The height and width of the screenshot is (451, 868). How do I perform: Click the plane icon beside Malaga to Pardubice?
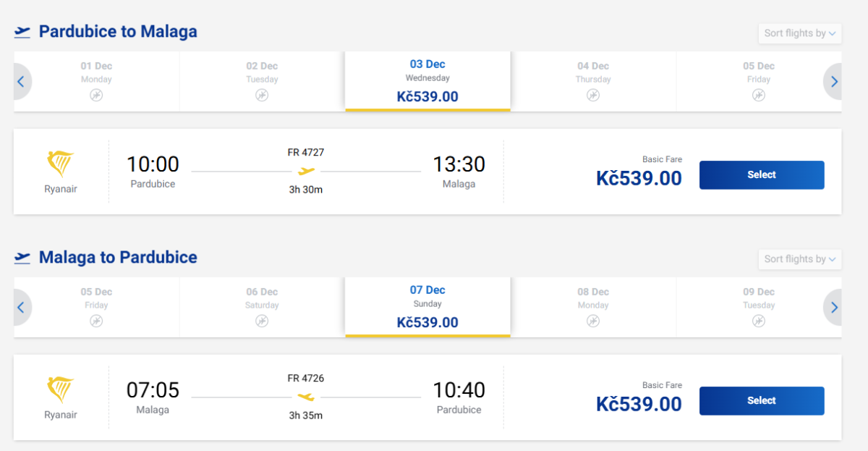pos(22,258)
